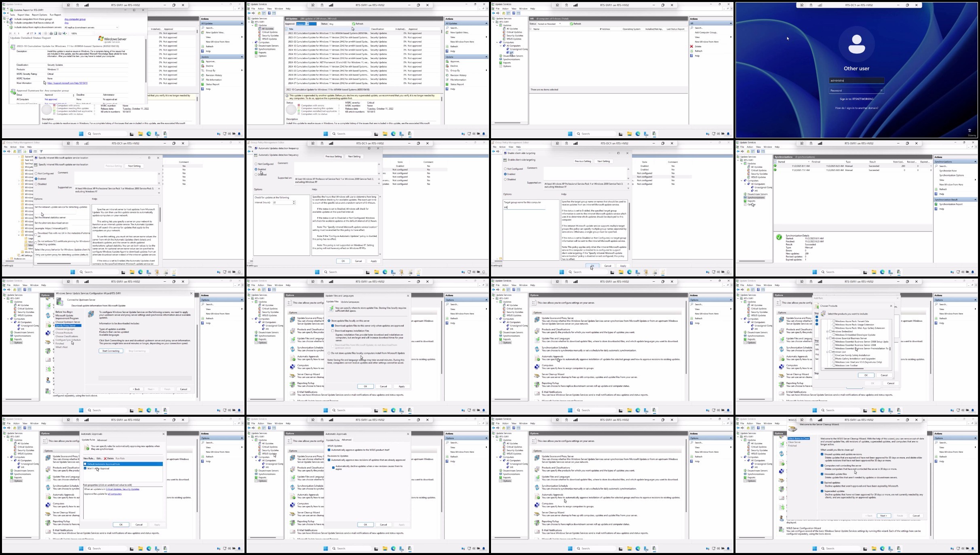Click Add Computer Group in HR Actions pane
This screenshot has width=980, height=555.
pyautogui.click(x=706, y=32)
